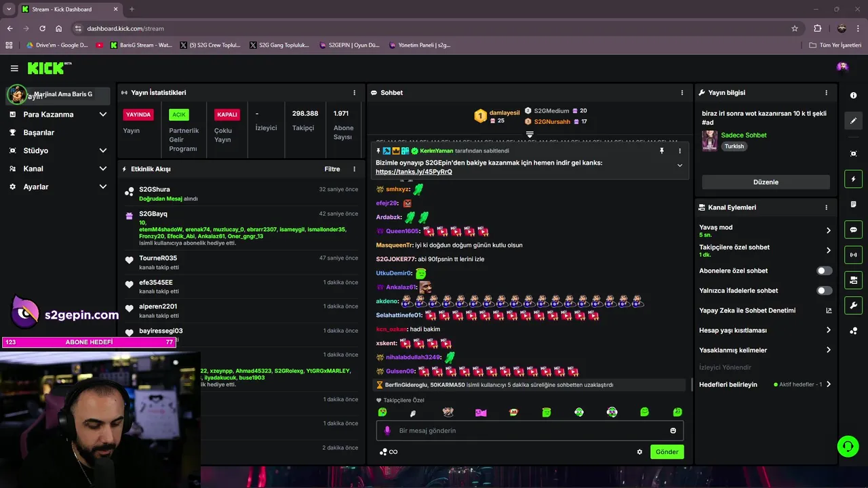Screen dimensions: 868x488
Task: Open the Yayın İstatistikleri three-dot menu
Action: [x=354, y=93]
